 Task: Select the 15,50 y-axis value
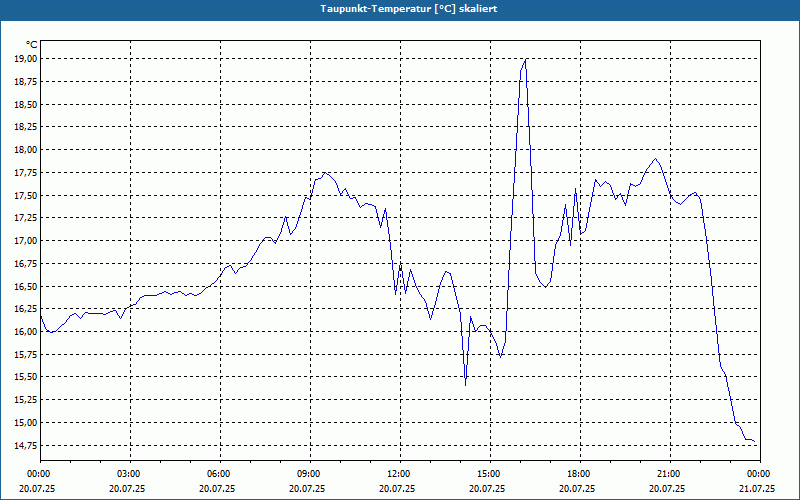click(x=27, y=377)
